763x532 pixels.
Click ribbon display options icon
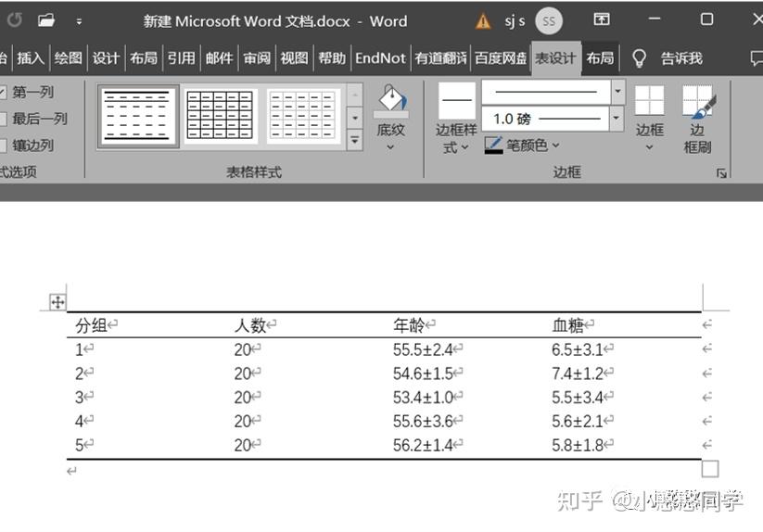[x=602, y=19]
